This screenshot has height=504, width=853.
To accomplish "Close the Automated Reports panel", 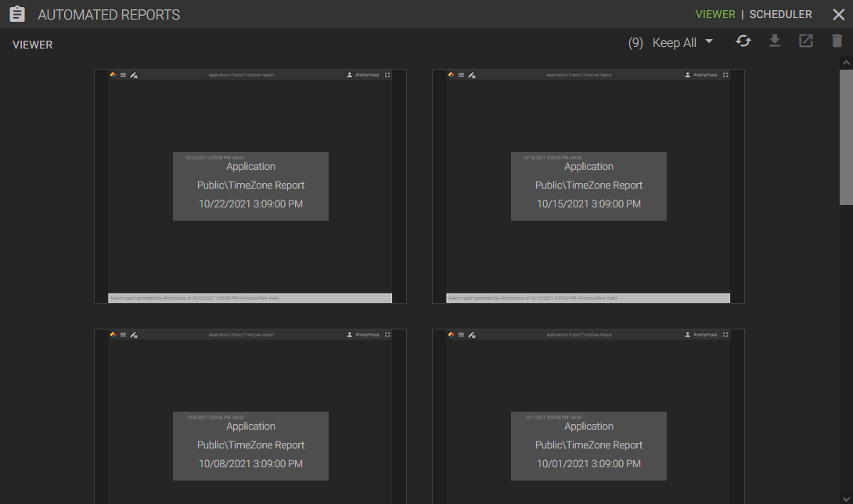I will tap(838, 15).
